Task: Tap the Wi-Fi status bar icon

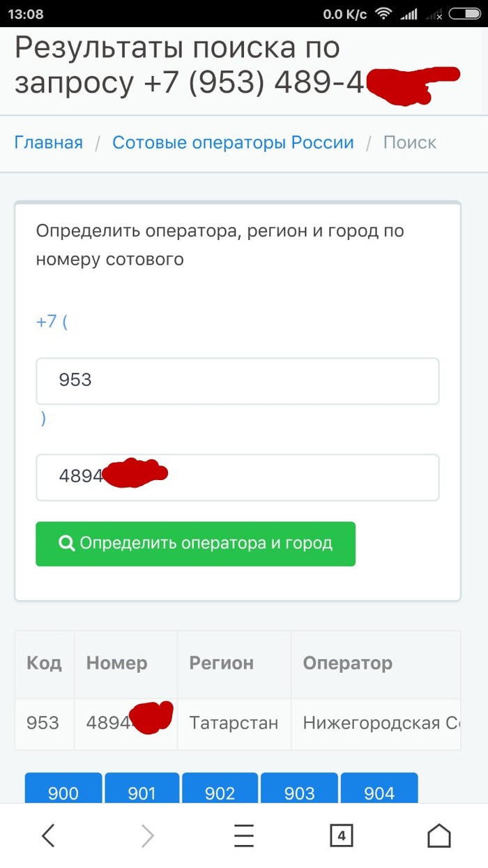Action: point(383,14)
